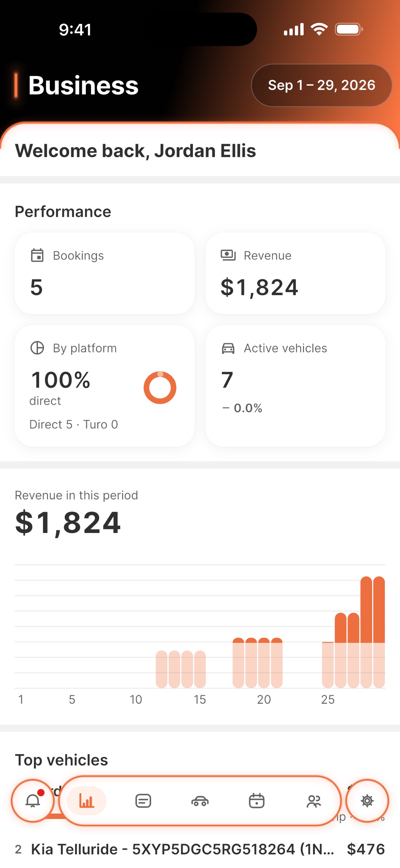The image size is (400, 868).
Task: Tap the Top vehicles heading
Action: click(x=61, y=760)
